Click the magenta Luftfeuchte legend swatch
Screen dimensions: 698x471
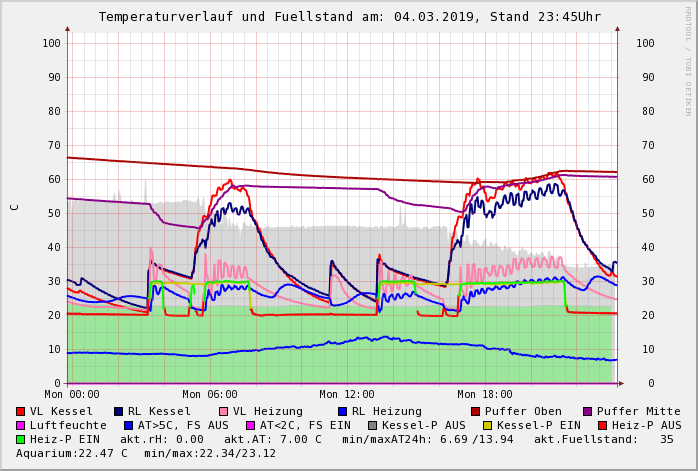21,425
